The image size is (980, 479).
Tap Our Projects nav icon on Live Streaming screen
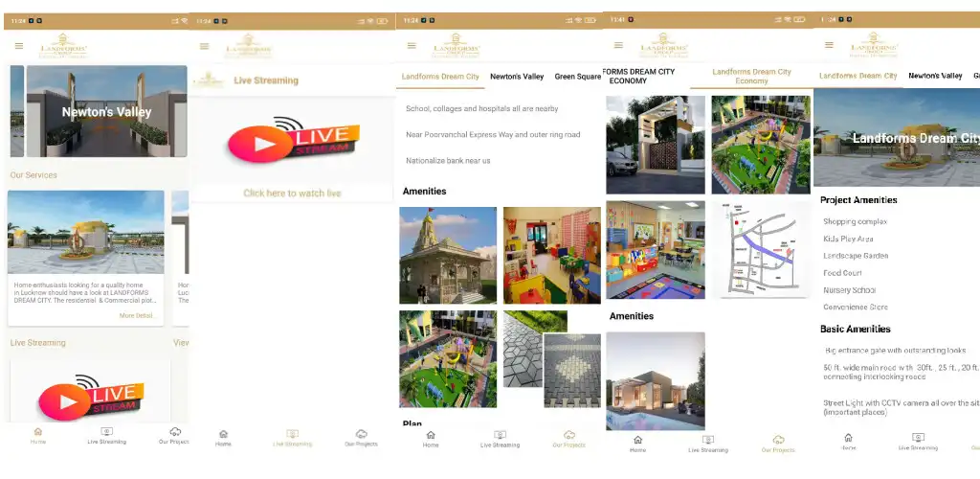pos(361,434)
